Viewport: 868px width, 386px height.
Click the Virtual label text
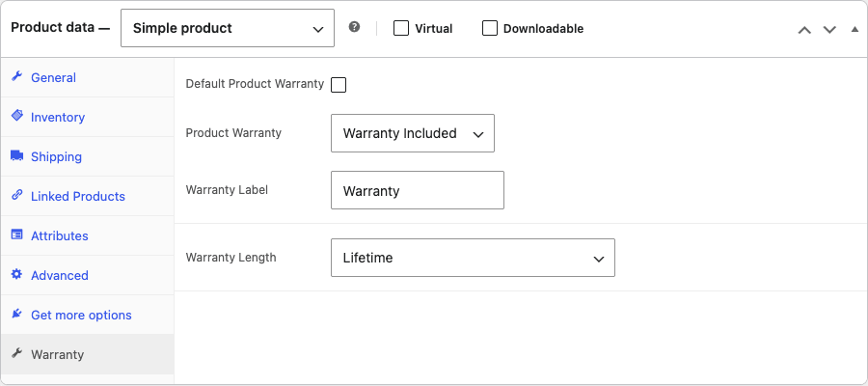[x=433, y=29]
